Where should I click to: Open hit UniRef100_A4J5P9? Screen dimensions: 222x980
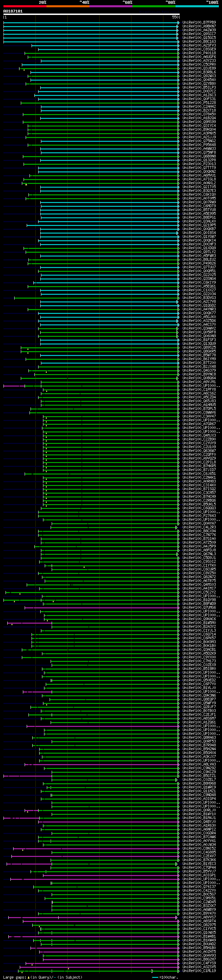(x=199, y=546)
